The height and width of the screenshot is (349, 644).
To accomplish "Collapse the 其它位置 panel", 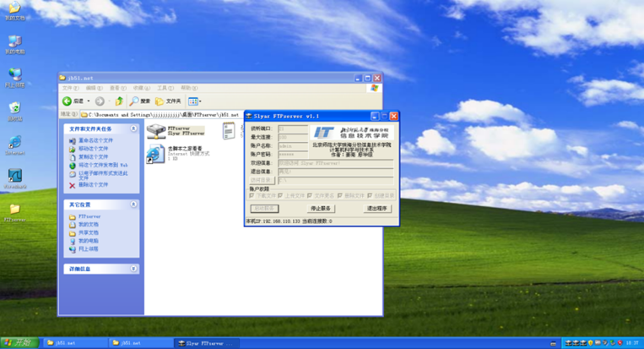I will [x=133, y=204].
